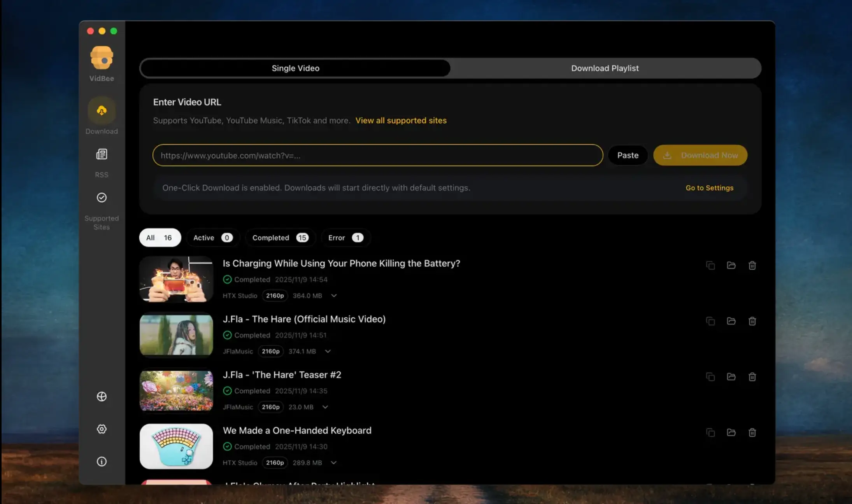Open the Download section in sidebar
This screenshot has width=852, height=504.
102,111
